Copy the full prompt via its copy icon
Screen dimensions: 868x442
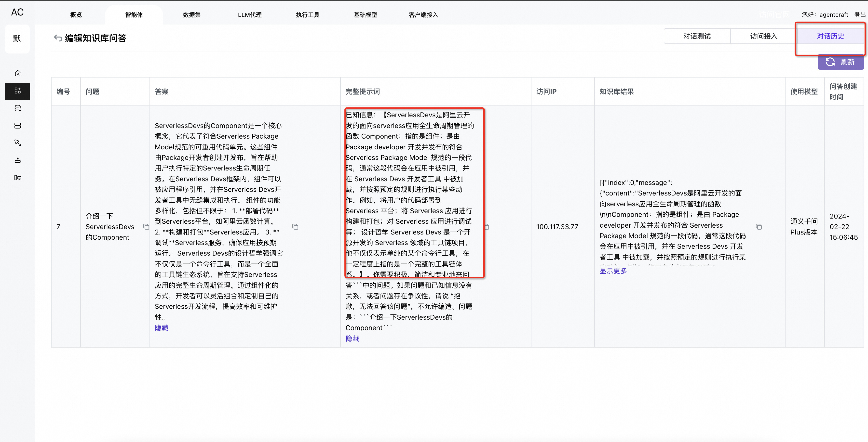(x=486, y=227)
